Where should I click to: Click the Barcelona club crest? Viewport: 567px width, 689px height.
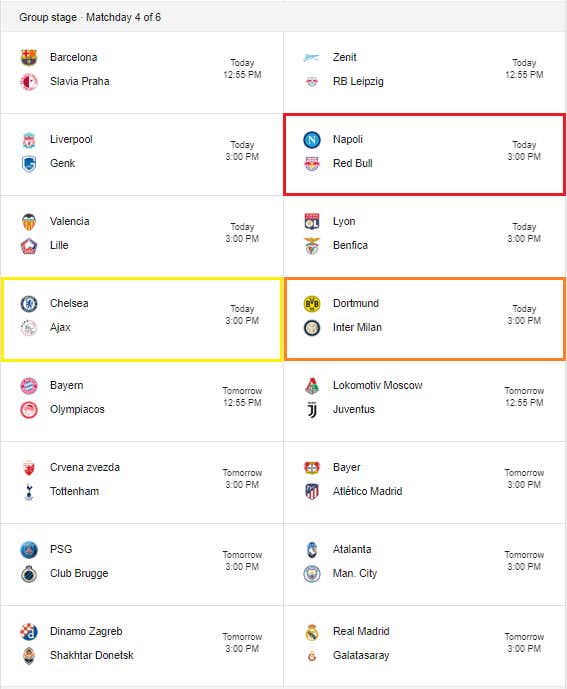point(29,58)
